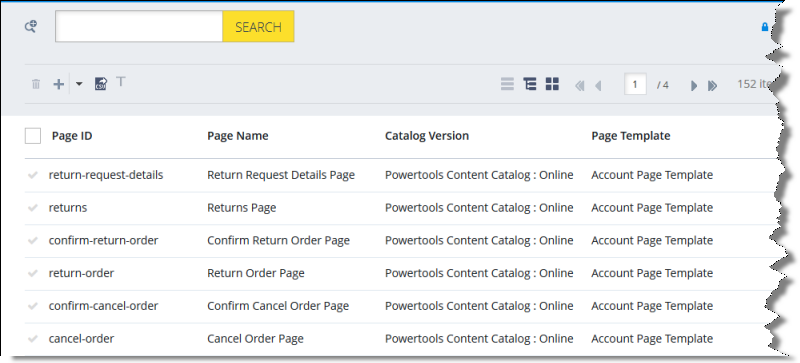This screenshot has width=800, height=363.
Task: Go to next page arrow
Action: pyautogui.click(x=693, y=86)
